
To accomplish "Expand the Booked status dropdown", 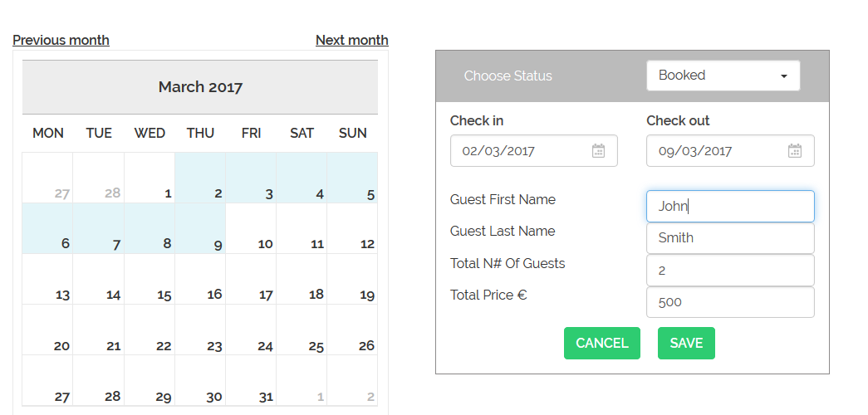I will [723, 76].
